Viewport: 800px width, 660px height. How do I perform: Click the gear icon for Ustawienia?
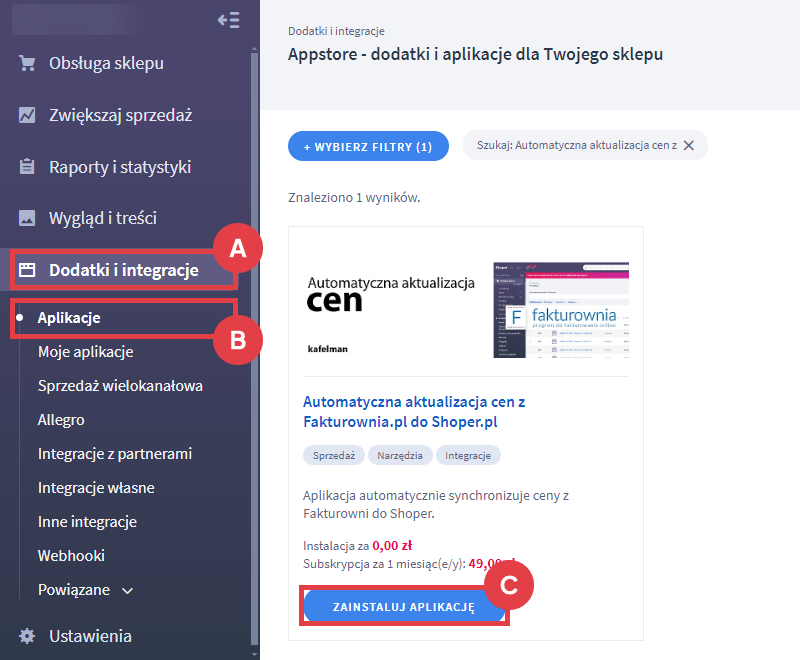27,636
